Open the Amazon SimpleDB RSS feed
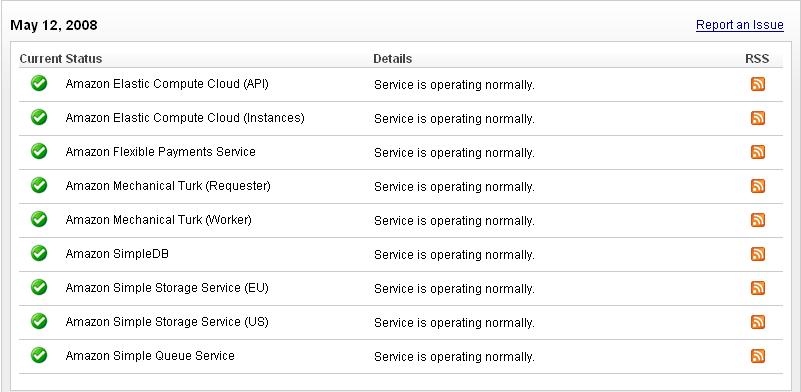Viewport: 801px width, 392px height. (x=758, y=254)
